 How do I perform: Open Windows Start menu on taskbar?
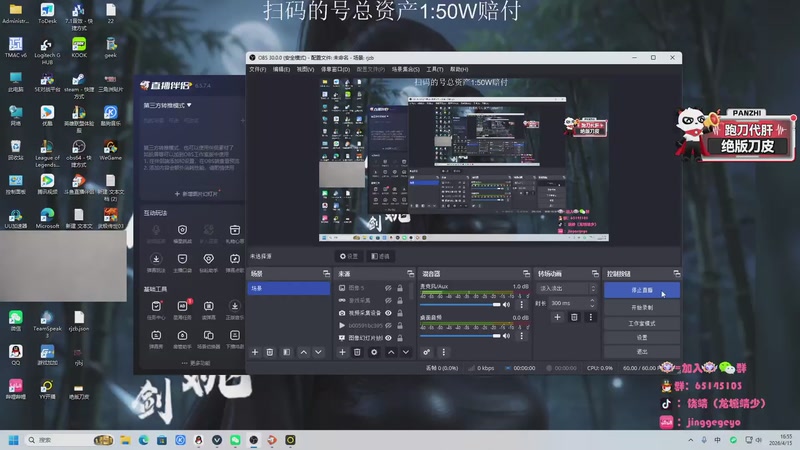coord(14,440)
